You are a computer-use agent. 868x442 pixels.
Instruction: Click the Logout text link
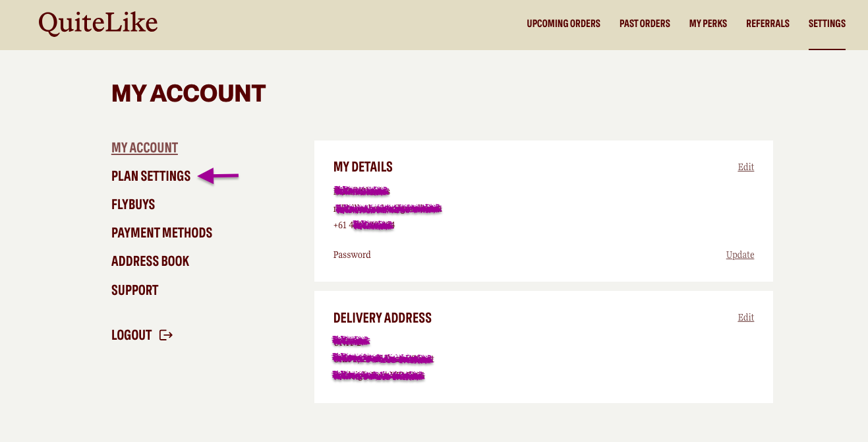[132, 335]
